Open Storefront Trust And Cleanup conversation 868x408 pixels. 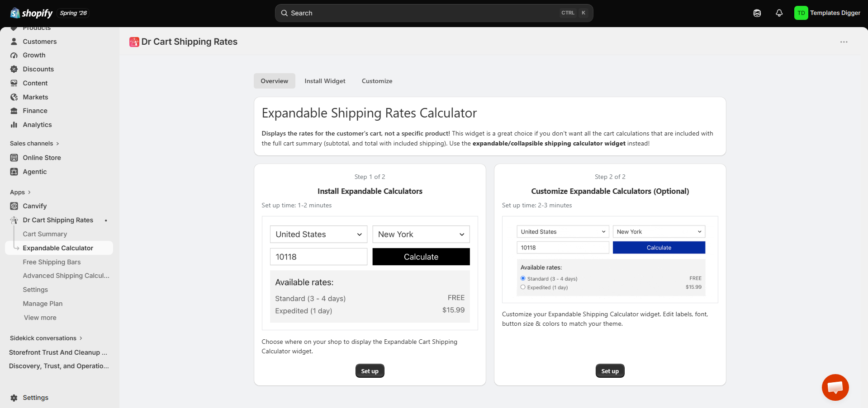(x=58, y=352)
